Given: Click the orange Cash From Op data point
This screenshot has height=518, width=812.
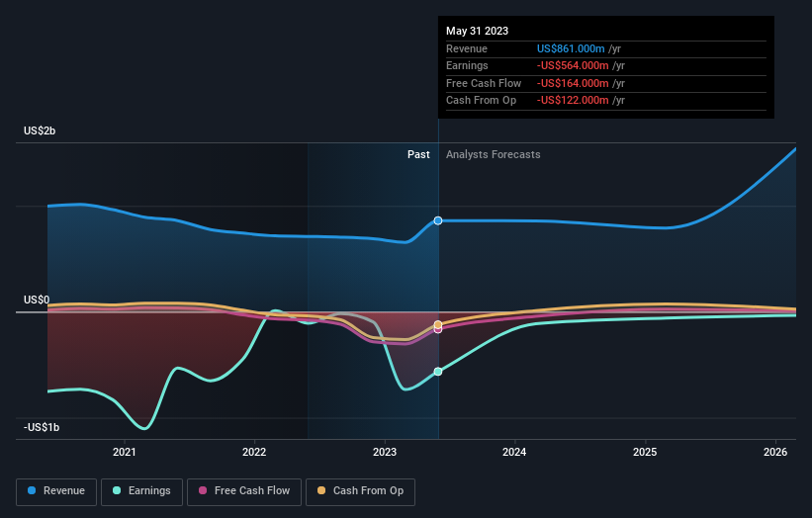Looking at the screenshot, I should click(438, 324).
